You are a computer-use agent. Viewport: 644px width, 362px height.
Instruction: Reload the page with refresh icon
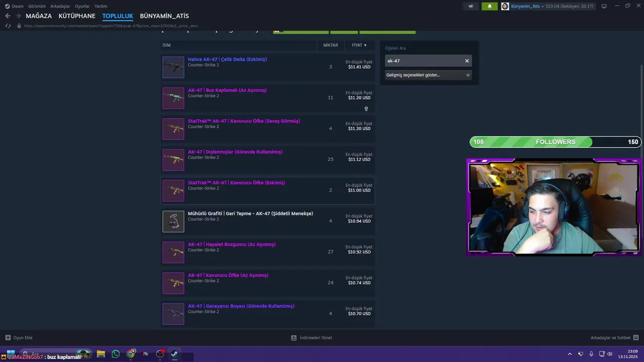click(8, 26)
